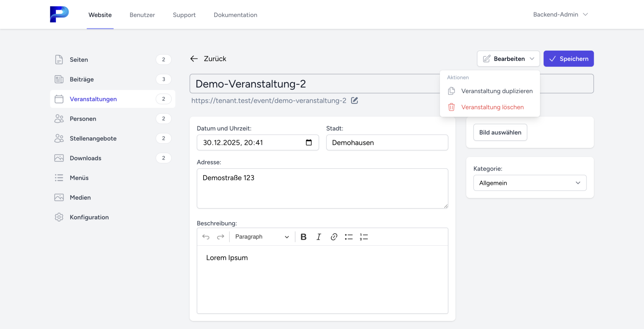Click the logo in the header

click(59, 15)
